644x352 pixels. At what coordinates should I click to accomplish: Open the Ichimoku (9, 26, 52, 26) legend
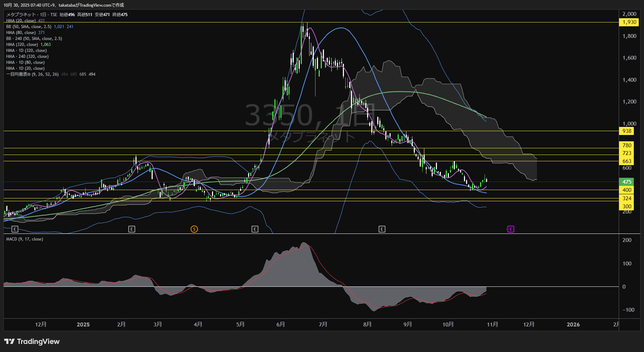coord(32,74)
